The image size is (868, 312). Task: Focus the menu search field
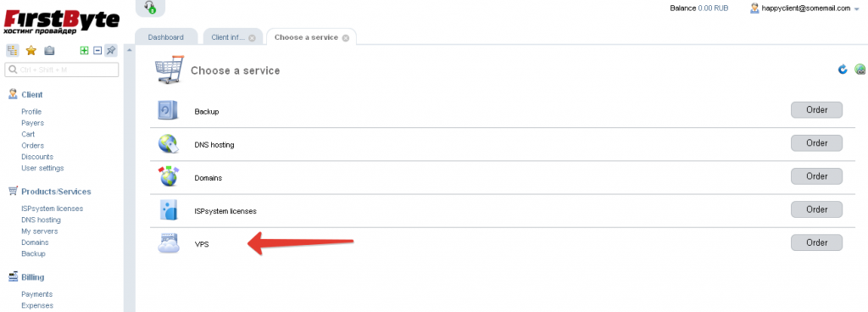click(x=61, y=70)
